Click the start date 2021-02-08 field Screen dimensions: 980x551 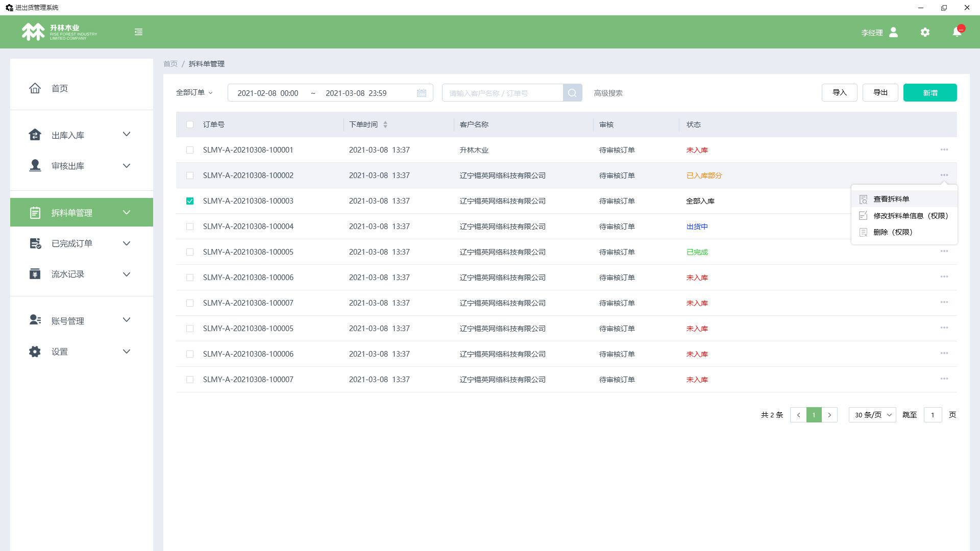tap(268, 93)
